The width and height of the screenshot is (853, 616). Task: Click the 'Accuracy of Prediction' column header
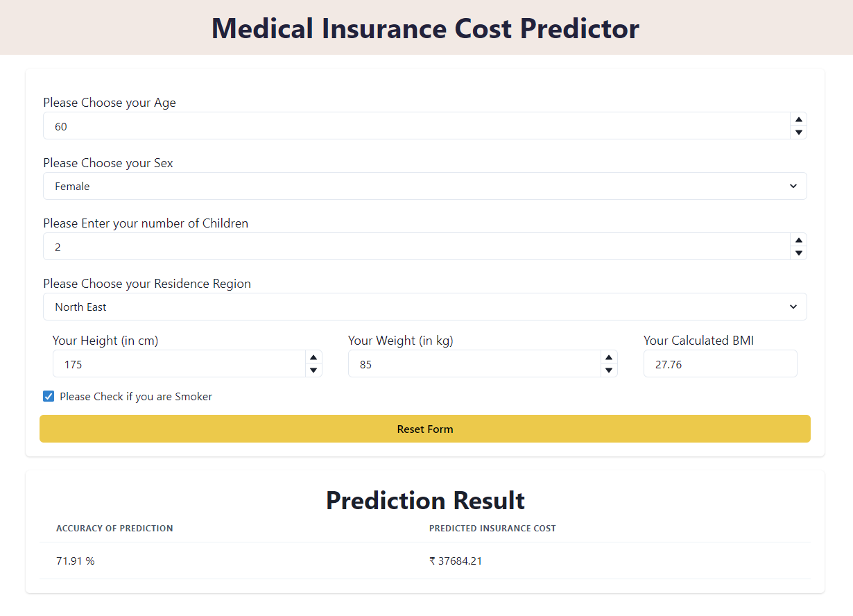coord(114,528)
